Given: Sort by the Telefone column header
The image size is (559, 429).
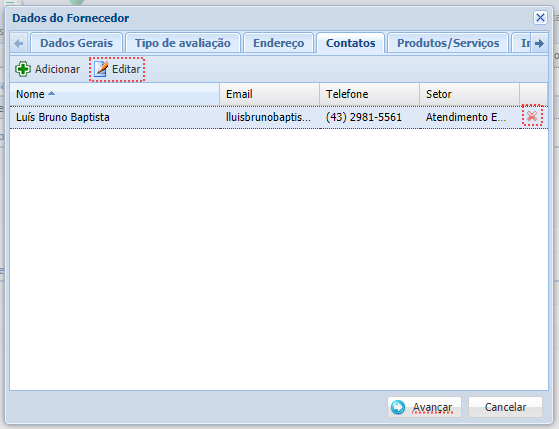Looking at the screenshot, I should 369,94.
